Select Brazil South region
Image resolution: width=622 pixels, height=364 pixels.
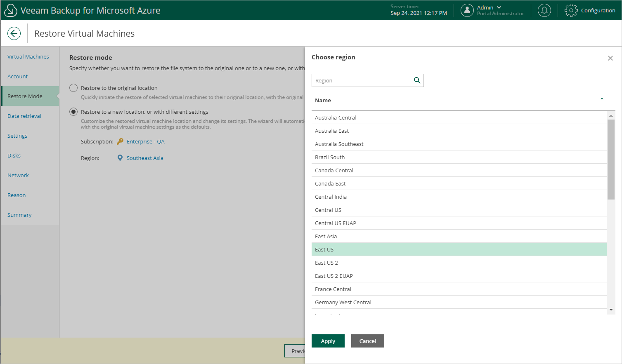[459, 157]
